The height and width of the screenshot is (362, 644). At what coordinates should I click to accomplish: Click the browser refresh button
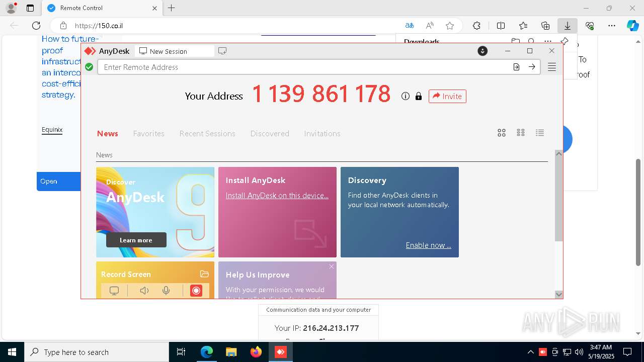[x=36, y=26]
